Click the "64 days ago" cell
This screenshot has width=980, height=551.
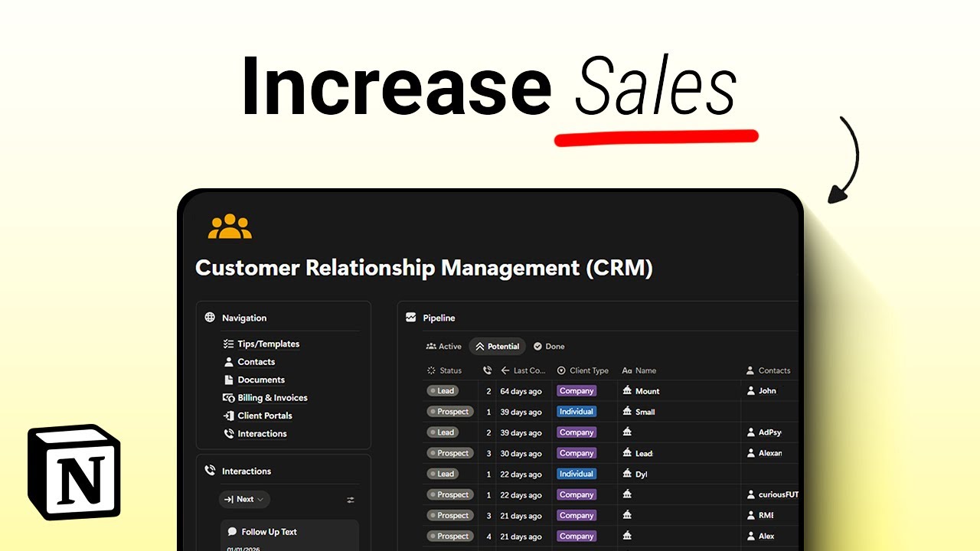(521, 391)
